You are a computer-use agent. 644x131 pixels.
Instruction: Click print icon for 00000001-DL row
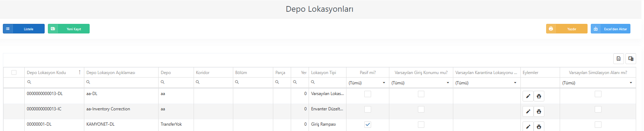(x=539, y=126)
